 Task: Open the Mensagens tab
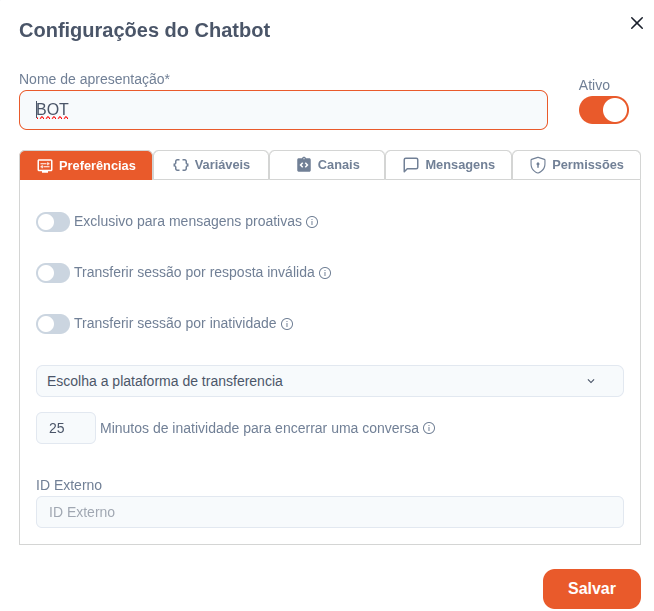pos(448,165)
